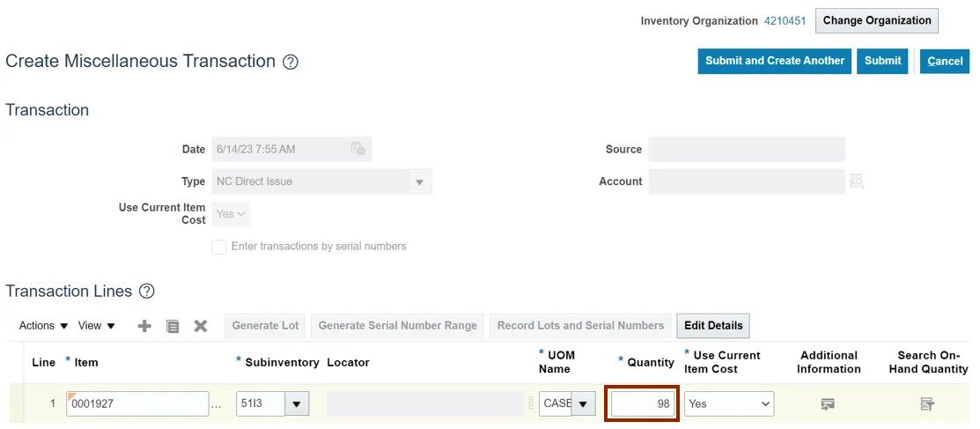The height and width of the screenshot is (429, 980).
Task: Click the help icon beside Create Miscellaneous Transaction
Action: pyautogui.click(x=291, y=63)
